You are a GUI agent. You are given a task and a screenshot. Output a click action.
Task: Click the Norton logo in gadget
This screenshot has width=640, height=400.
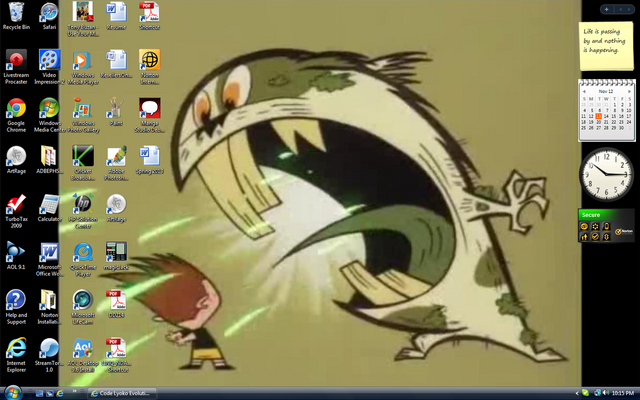point(624,231)
